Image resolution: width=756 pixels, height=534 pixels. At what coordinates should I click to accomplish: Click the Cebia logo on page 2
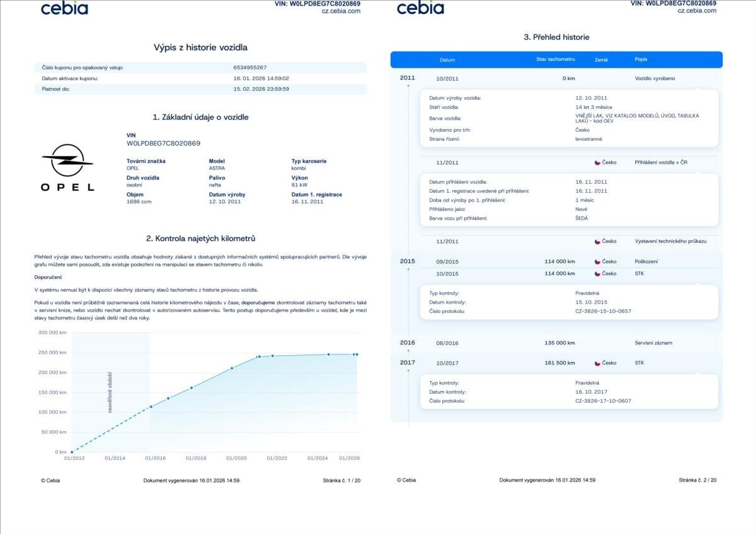tap(420, 8)
